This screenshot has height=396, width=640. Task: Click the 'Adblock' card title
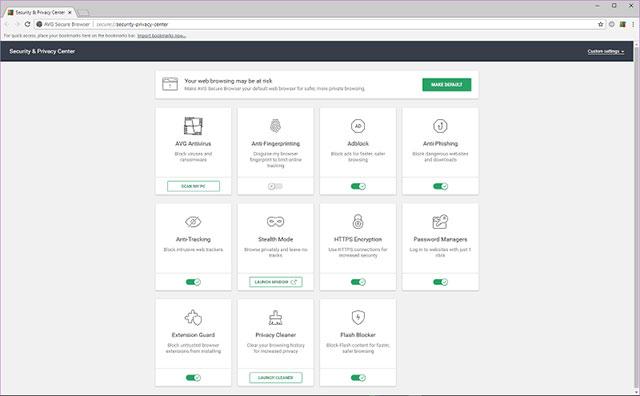[x=358, y=144]
